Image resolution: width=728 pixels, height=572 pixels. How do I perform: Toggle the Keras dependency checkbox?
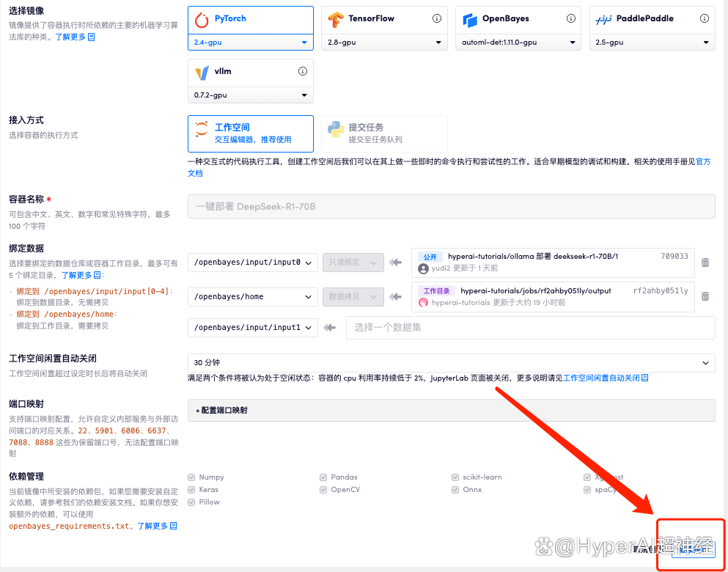191,490
